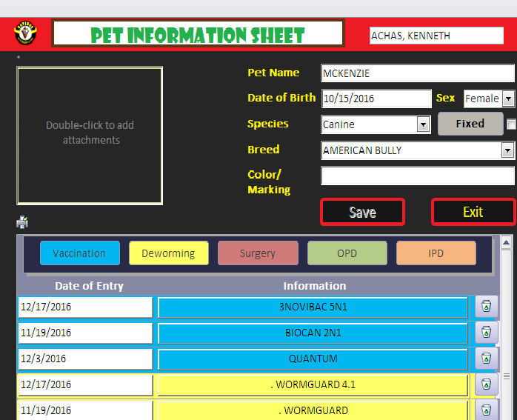Click the clinic logo in the header
The height and width of the screenshot is (420, 517).
(x=25, y=34)
